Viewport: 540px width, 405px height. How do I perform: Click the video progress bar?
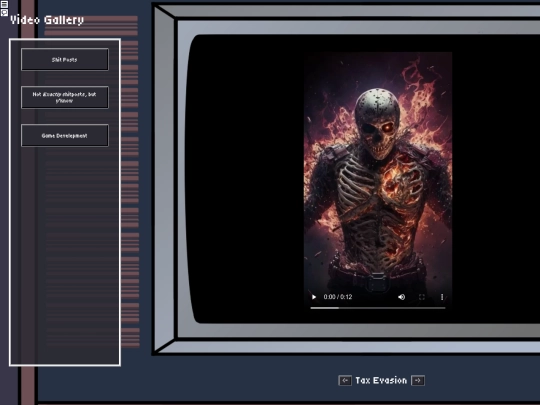tap(378, 308)
